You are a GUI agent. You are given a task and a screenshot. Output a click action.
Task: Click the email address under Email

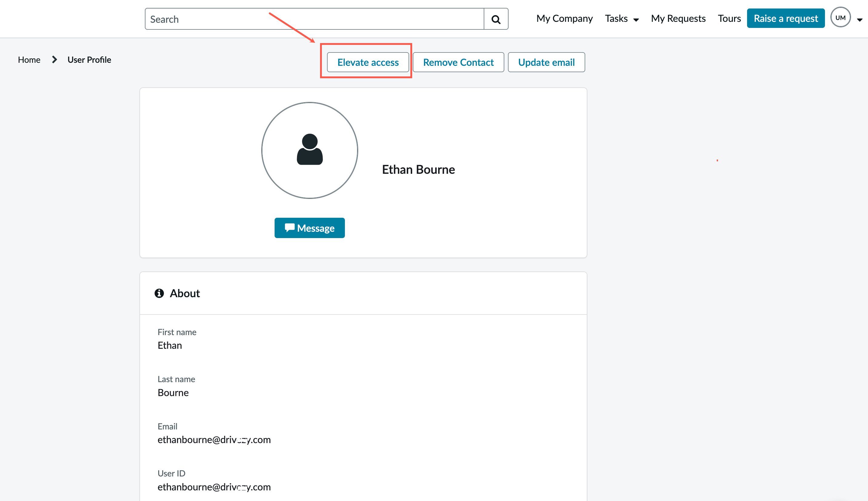coord(214,439)
